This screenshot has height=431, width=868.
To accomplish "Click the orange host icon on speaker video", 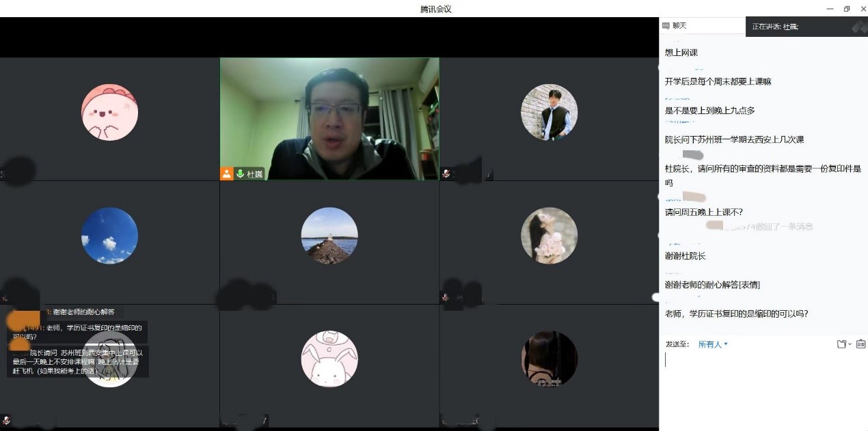I will point(226,173).
